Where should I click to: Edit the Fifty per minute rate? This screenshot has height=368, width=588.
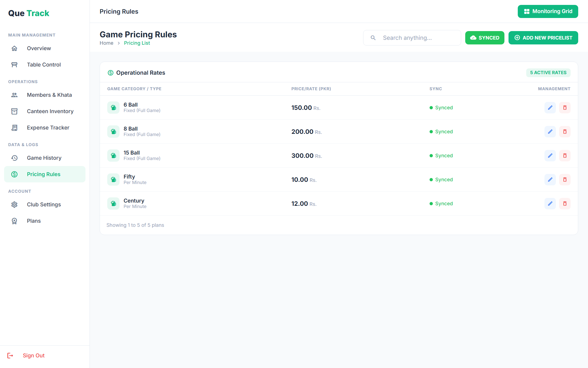point(550,180)
